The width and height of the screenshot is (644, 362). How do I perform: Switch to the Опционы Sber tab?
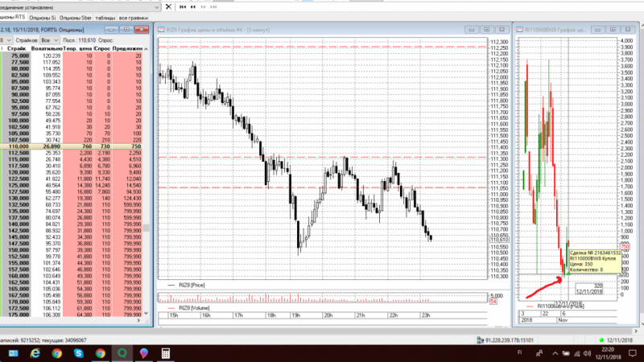75,18
